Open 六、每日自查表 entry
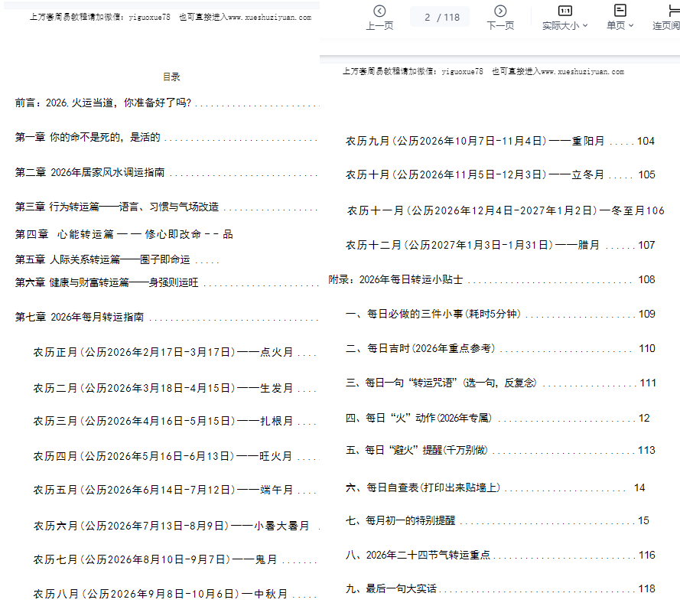680x616 pixels. (495, 488)
